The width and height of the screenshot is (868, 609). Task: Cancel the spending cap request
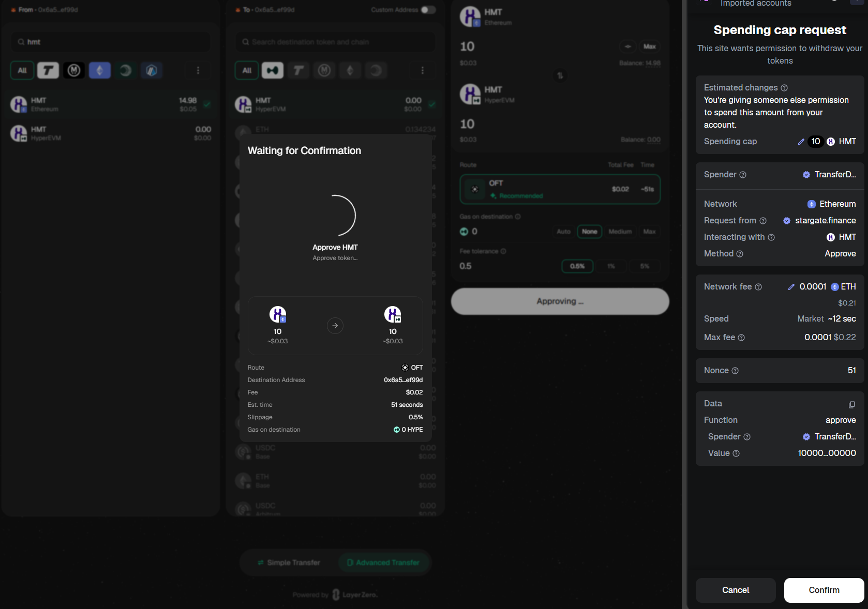tap(735, 590)
